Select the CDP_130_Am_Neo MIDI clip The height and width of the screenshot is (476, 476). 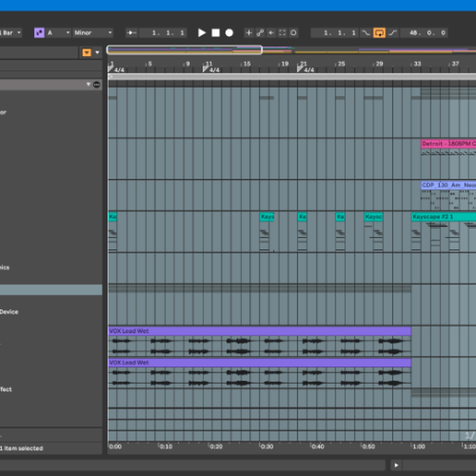pos(448,185)
